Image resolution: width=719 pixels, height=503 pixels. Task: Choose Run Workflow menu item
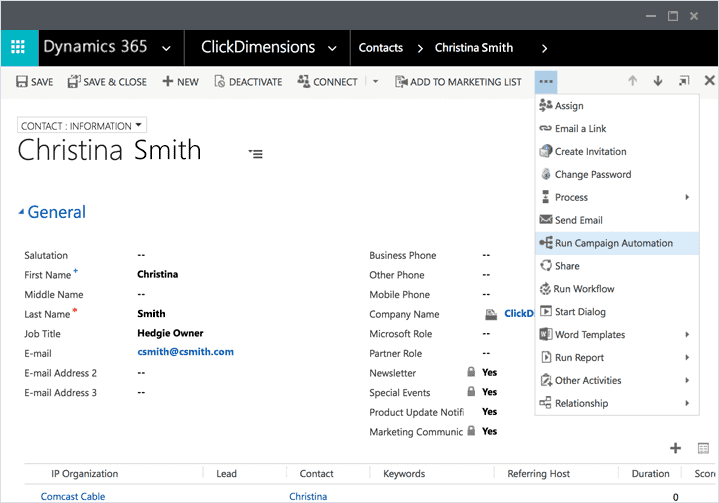click(617, 289)
